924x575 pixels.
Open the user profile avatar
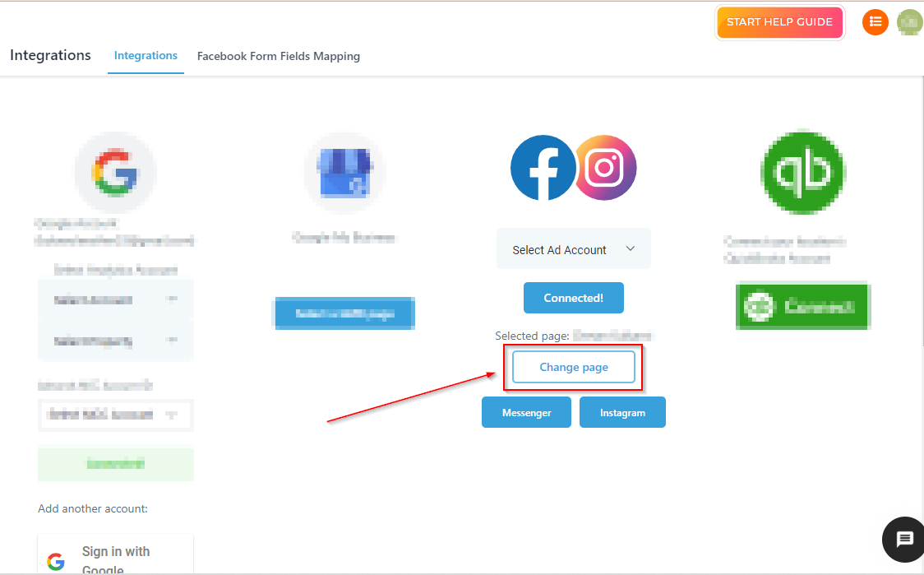coord(909,22)
